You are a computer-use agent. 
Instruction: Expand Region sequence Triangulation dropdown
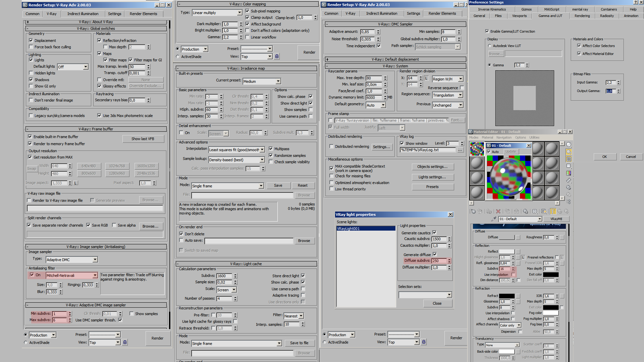pos(461,95)
